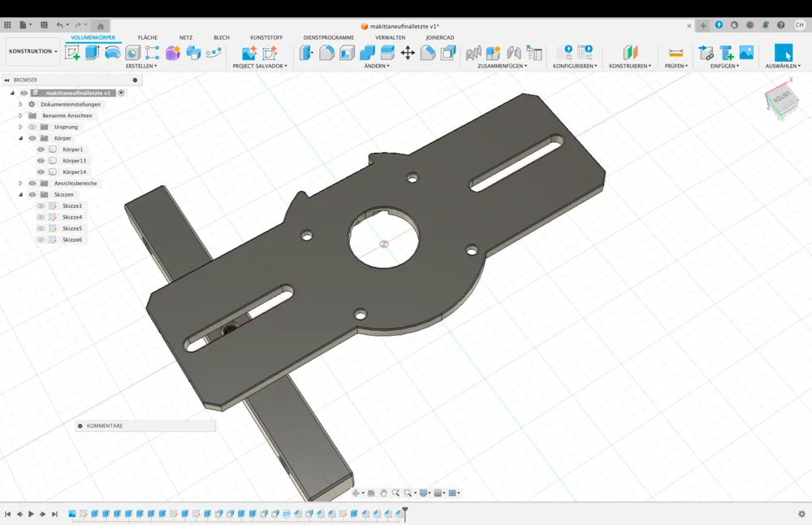The width and height of the screenshot is (812, 525).
Task: Switch to the Fläche tab
Action: (148, 37)
